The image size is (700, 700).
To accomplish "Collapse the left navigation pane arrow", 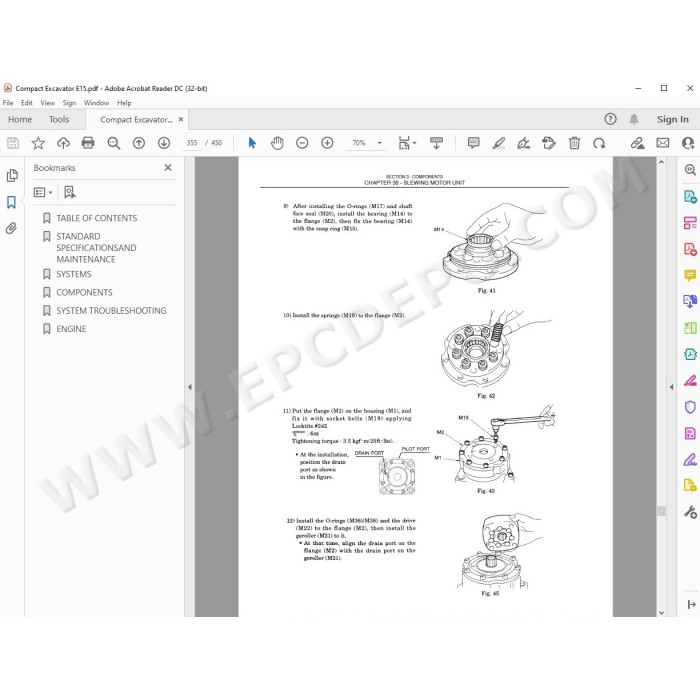I will [190, 387].
